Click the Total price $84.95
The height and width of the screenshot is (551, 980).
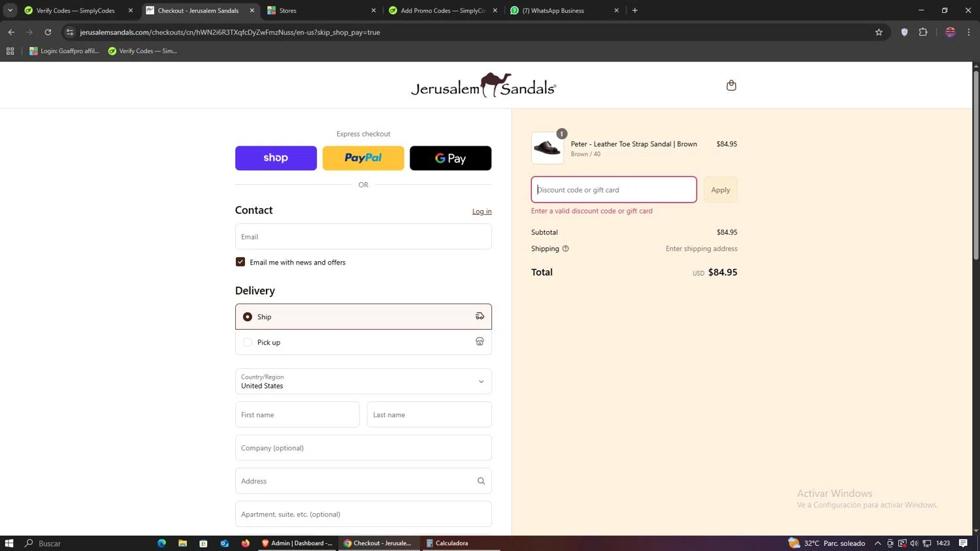pyautogui.click(x=723, y=272)
